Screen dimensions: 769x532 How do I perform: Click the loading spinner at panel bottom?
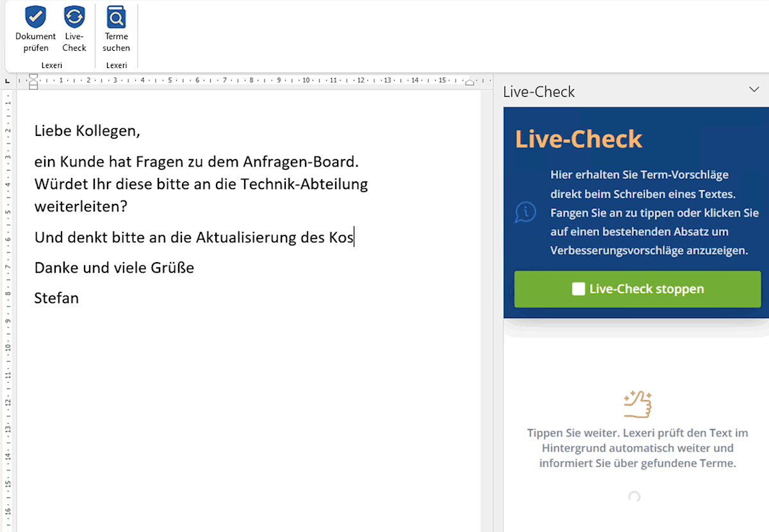coord(633,497)
